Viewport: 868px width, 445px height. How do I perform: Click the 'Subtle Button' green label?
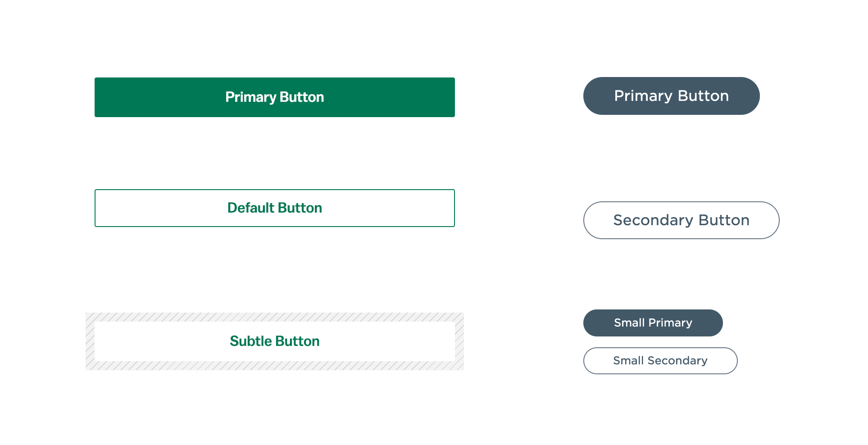[274, 341]
